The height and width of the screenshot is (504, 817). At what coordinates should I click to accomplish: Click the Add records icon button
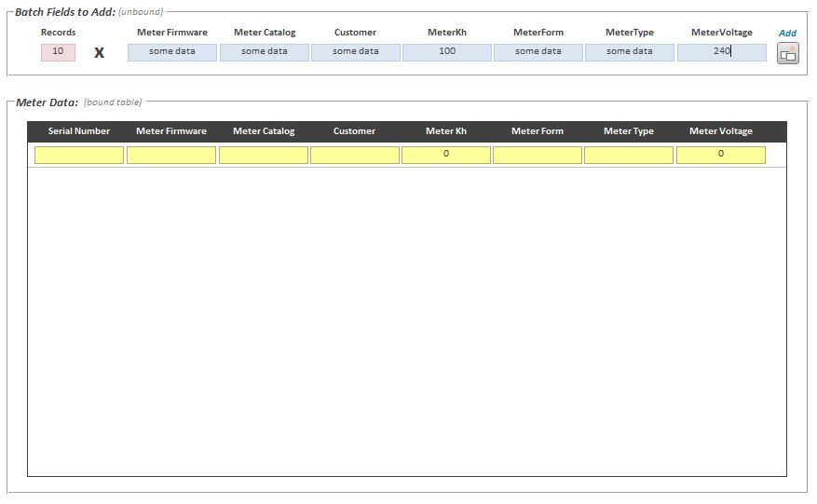pos(787,53)
